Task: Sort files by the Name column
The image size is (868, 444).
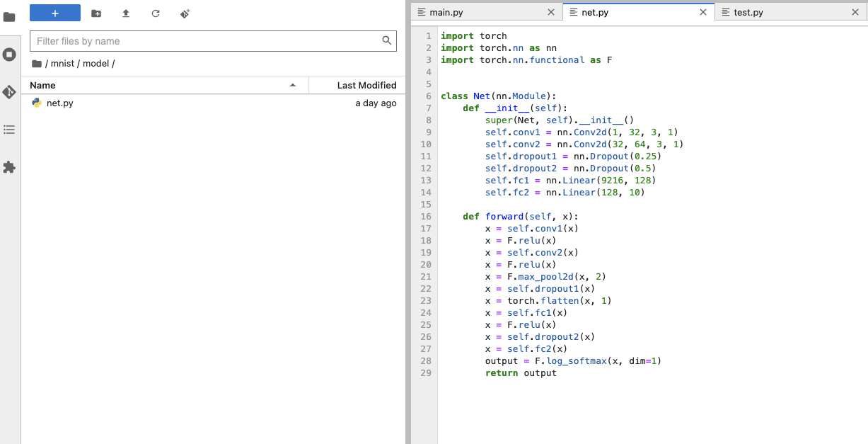Action: tap(42, 85)
